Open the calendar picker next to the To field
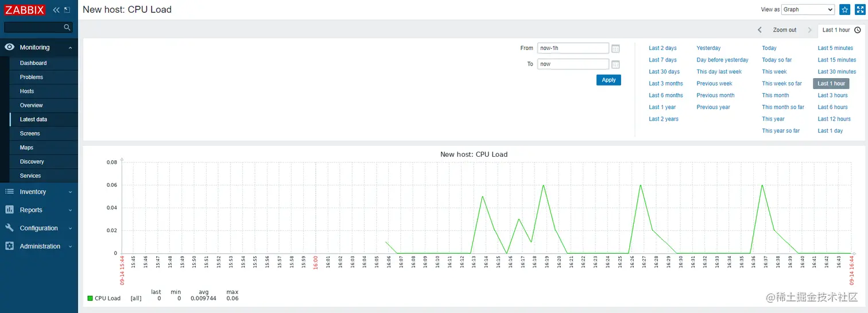868x313 pixels. pyautogui.click(x=615, y=64)
